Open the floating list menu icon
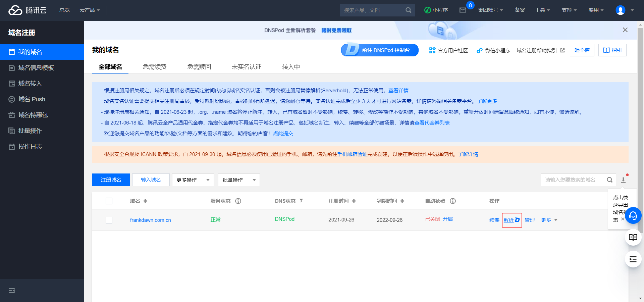644x302 pixels. 633,259
